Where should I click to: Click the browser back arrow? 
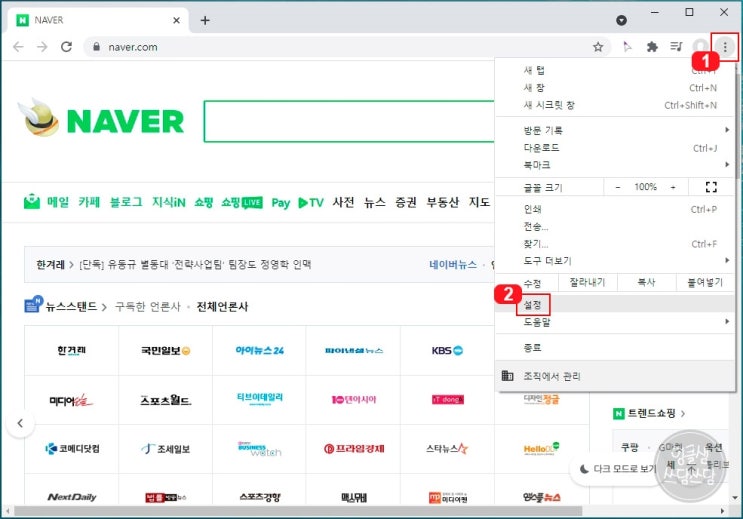click(x=18, y=47)
